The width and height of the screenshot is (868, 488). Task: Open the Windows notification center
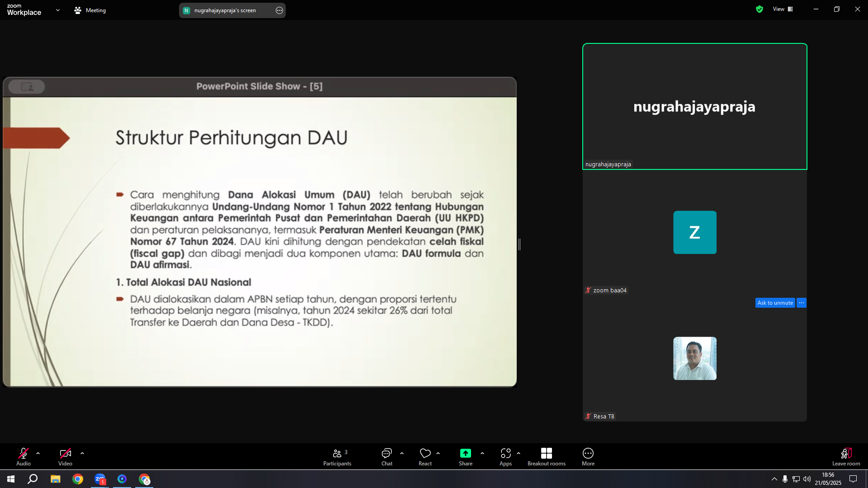[x=853, y=479]
